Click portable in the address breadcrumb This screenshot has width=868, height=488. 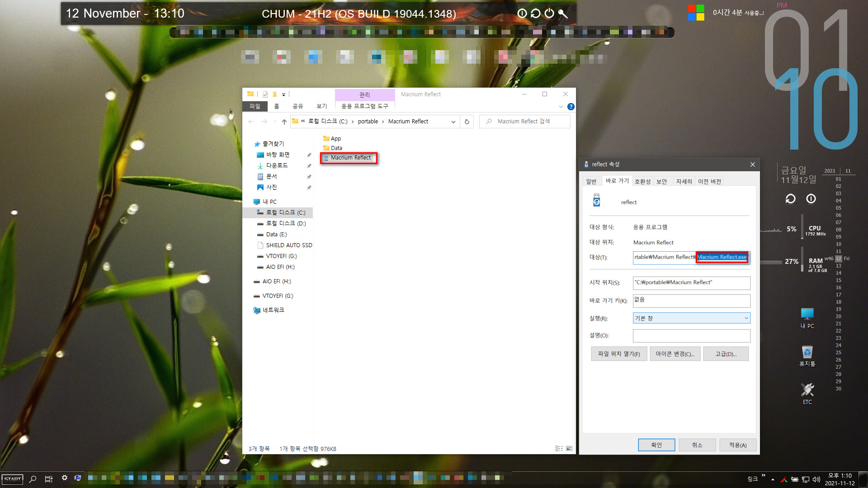(368, 122)
